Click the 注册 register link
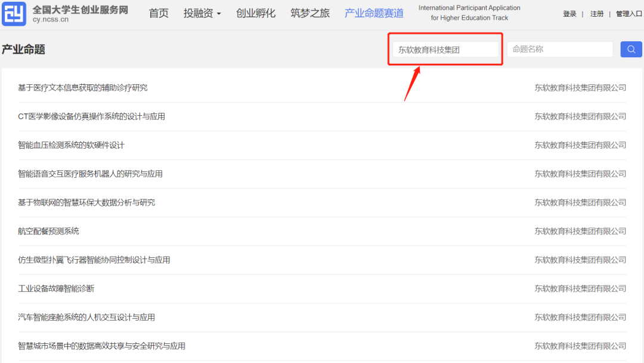Screen dimensions: 644x363 597,14
